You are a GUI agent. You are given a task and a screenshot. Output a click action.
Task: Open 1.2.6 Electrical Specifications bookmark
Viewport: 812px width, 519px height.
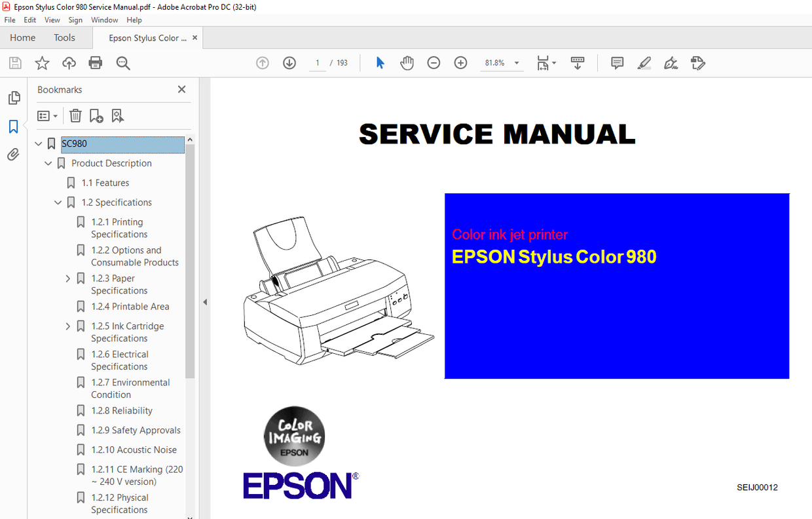[x=120, y=360]
